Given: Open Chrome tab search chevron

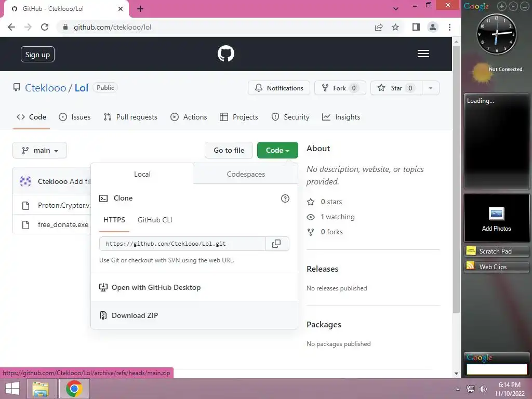Looking at the screenshot, I should [x=395, y=9].
